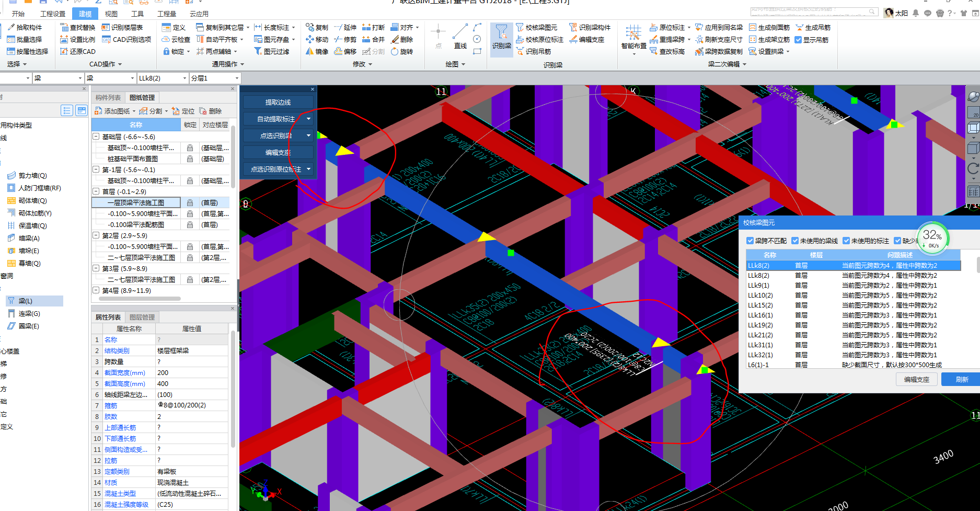Image resolution: width=980 pixels, height=511 pixels.
Task: Switch to the 图层管理 tab
Action: pos(142,317)
